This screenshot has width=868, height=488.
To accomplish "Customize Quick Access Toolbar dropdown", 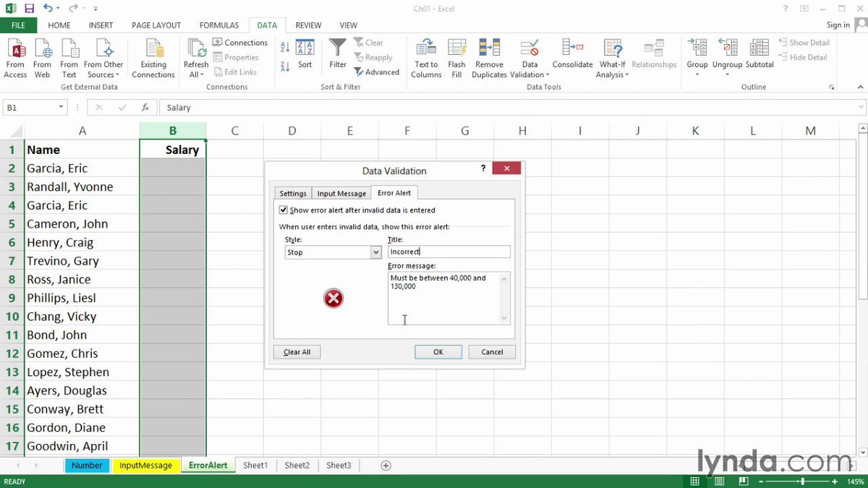I will (x=95, y=9).
